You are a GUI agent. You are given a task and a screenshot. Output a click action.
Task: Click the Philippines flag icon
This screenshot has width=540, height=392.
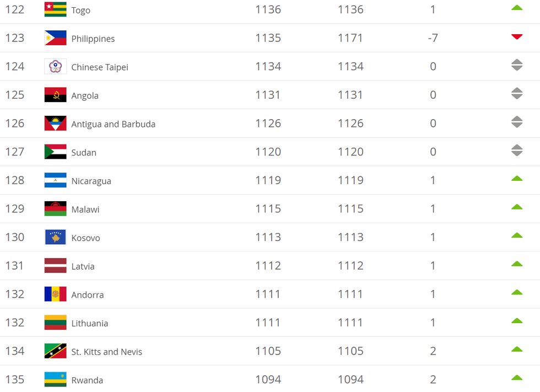pyautogui.click(x=55, y=38)
